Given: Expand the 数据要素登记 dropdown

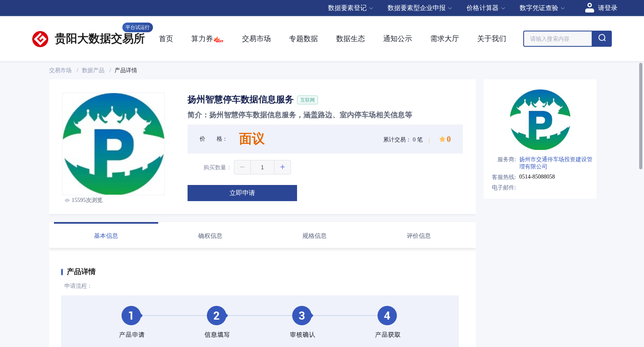Looking at the screenshot, I should (350, 8).
